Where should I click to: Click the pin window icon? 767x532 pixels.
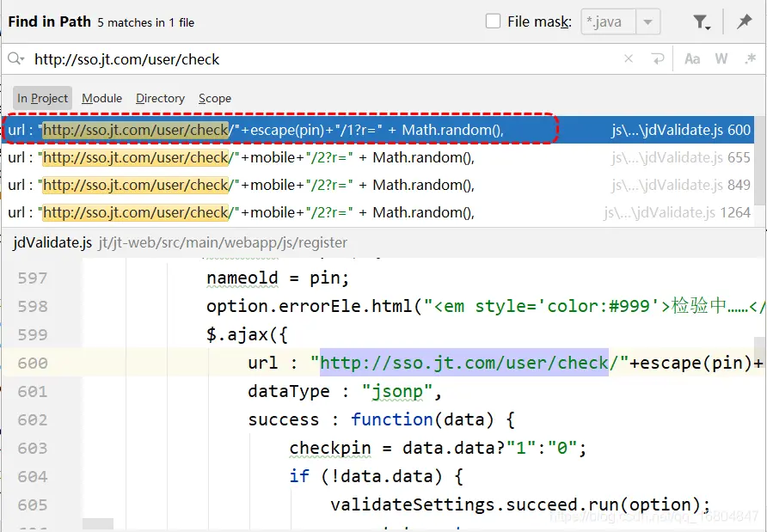[x=744, y=22]
